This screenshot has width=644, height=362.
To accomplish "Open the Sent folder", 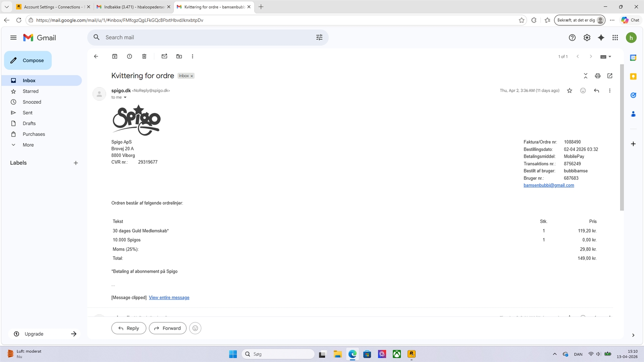I will [27, 113].
